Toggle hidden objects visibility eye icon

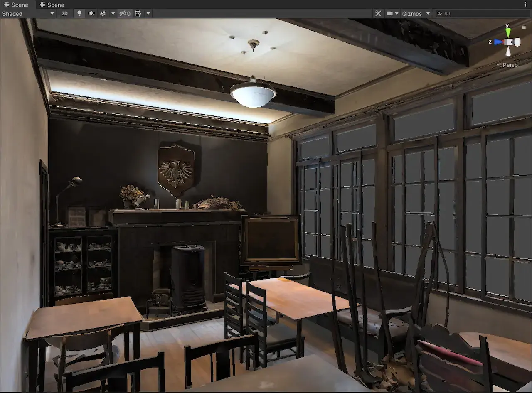125,13
